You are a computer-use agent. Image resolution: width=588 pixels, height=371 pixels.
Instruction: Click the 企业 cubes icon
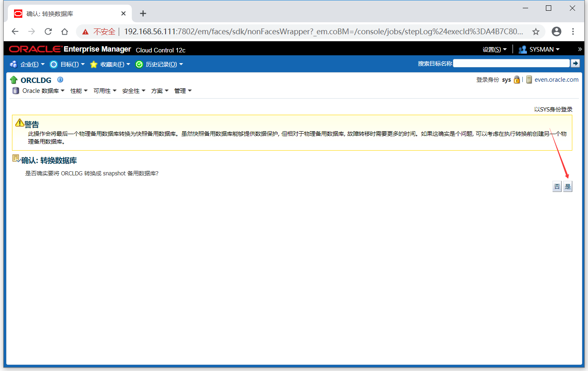click(x=14, y=64)
